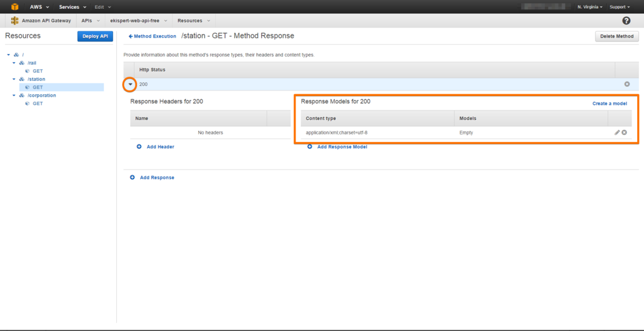Edit the response model pencil icon

[x=617, y=133]
